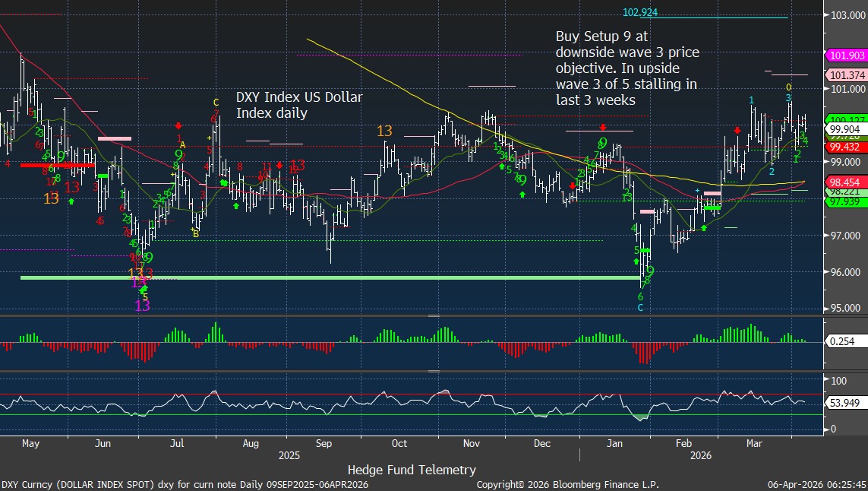Viewport: 868px width, 491px height.
Task: Select the green up arrow at January low
Action: tap(637, 261)
